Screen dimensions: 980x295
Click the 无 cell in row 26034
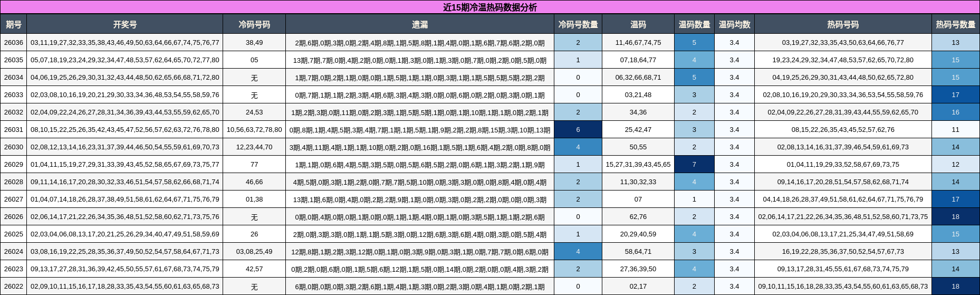click(x=254, y=78)
